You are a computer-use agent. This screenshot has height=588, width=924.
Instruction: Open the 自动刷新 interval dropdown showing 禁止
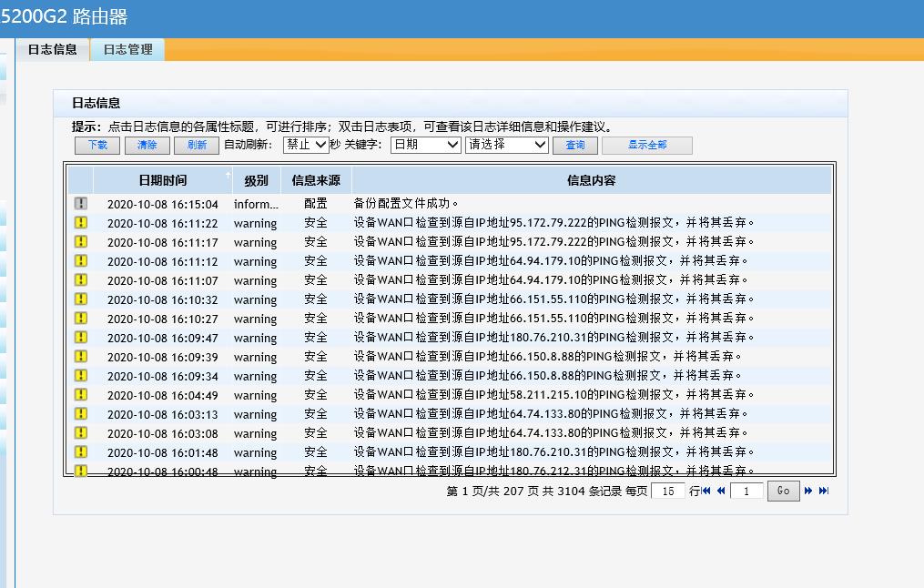click(306, 145)
